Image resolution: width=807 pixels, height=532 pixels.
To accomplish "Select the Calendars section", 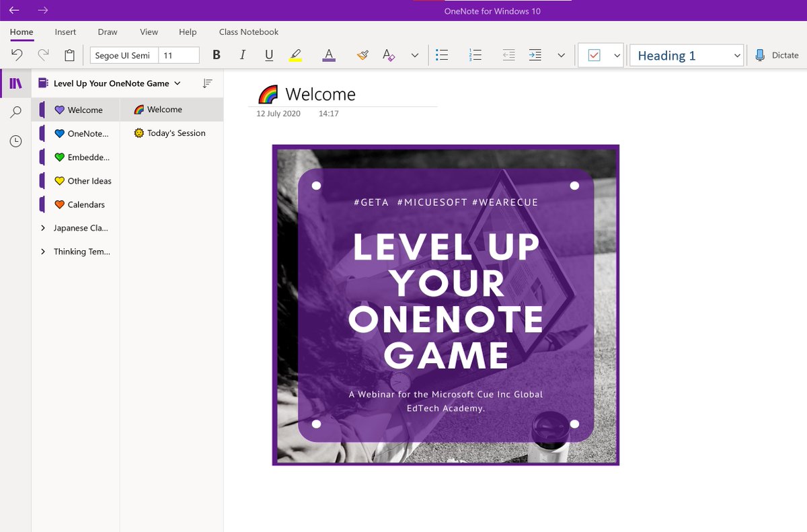I will click(x=76, y=204).
